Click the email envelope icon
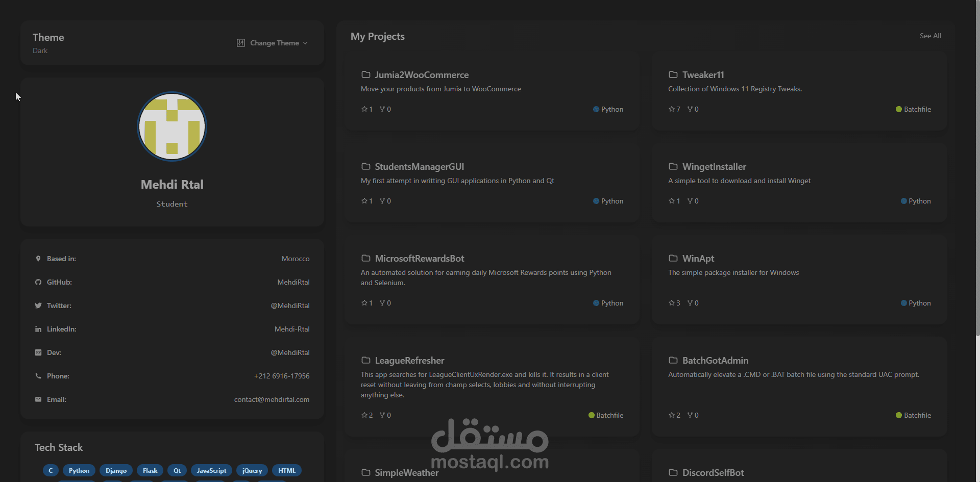The image size is (980, 482). (38, 399)
